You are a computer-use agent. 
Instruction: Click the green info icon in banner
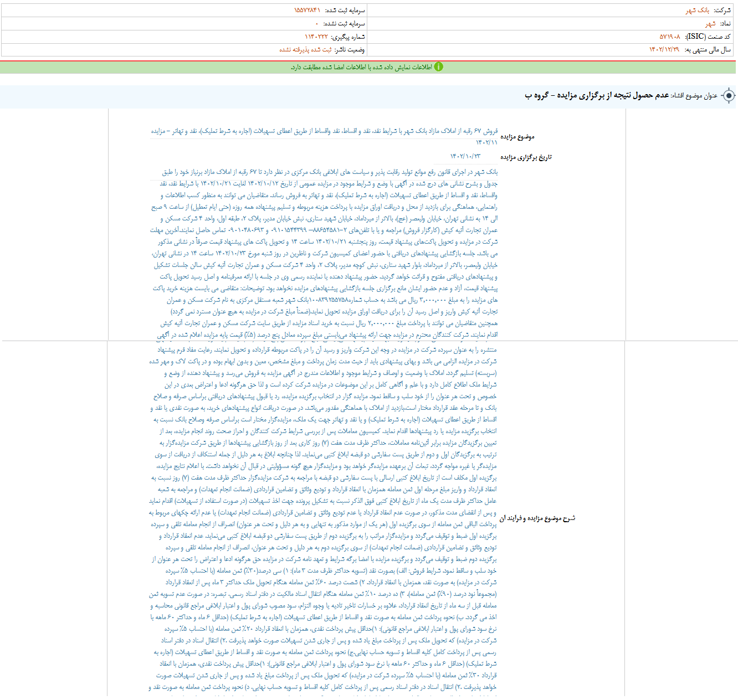(x=438, y=67)
